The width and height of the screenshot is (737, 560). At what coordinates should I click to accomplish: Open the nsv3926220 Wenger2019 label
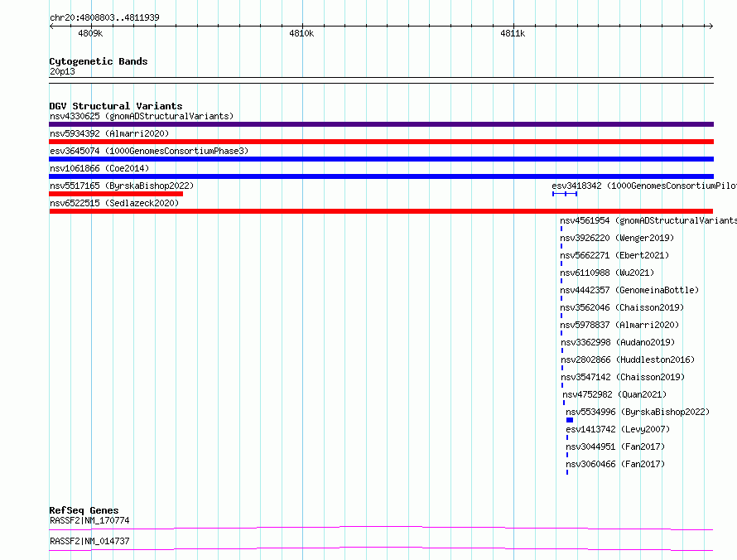pos(617,238)
